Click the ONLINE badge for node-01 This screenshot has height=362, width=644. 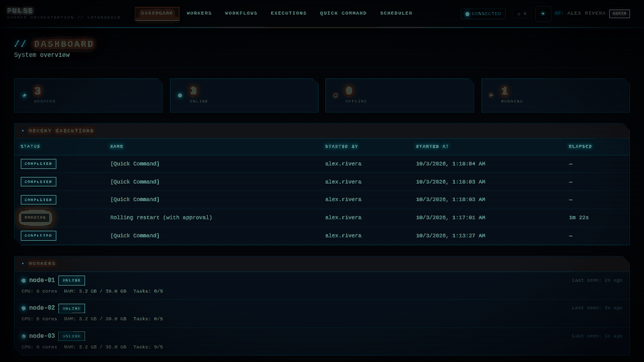pyautogui.click(x=72, y=280)
